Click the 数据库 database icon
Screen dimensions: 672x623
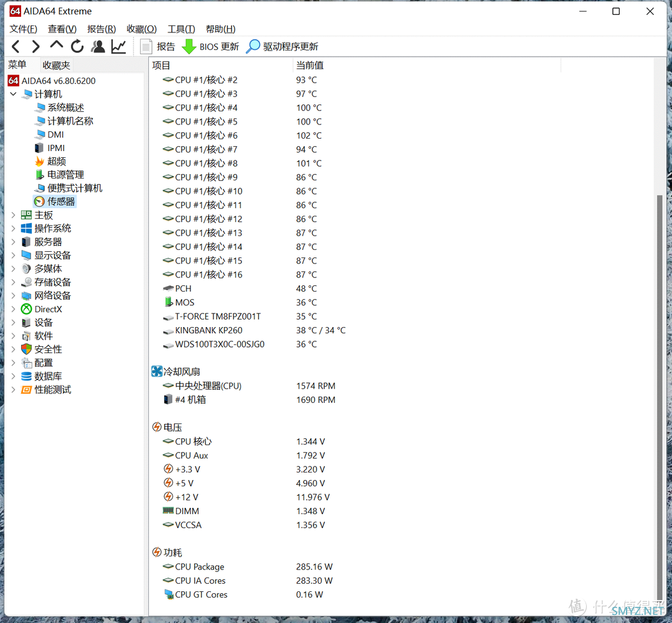(x=26, y=376)
